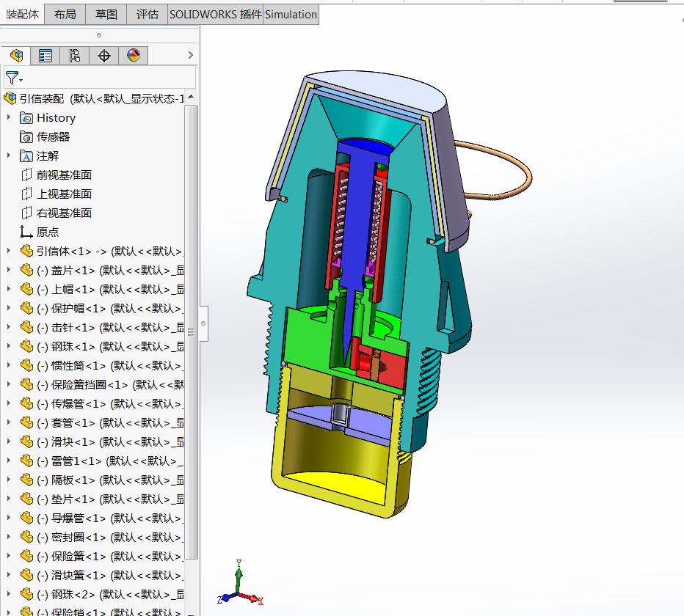Click the 传感器 sensor folder icon
The image size is (684, 616).
26,137
